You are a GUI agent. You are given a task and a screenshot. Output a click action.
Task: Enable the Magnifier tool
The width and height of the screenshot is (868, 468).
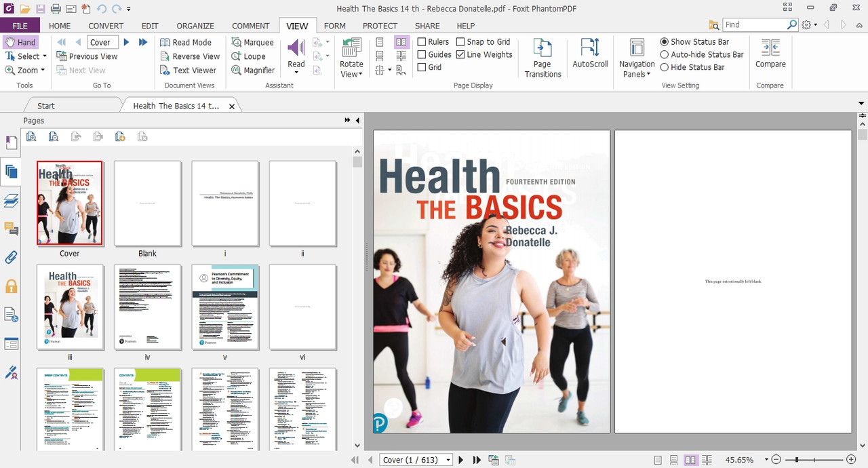pos(252,70)
